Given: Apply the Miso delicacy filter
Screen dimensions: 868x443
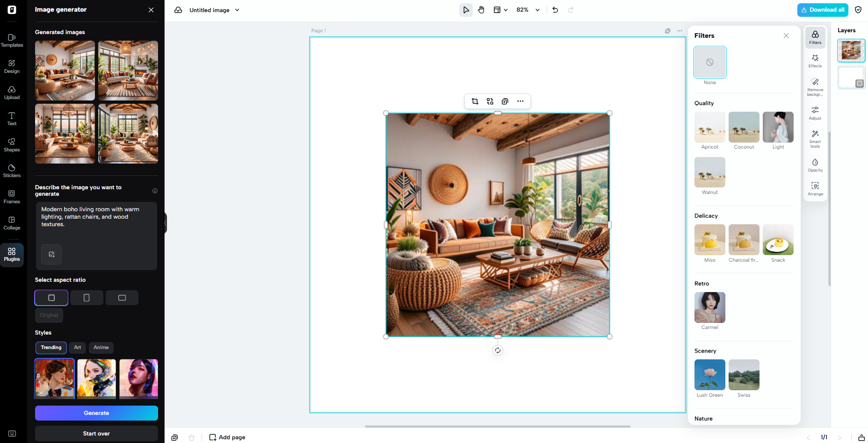Looking at the screenshot, I should coord(710,240).
